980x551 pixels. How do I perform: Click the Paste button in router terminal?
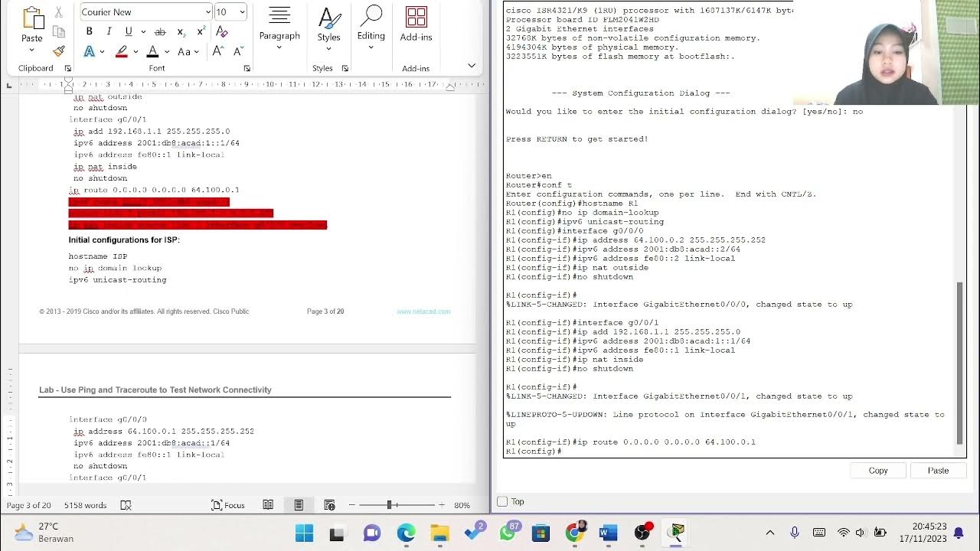tap(938, 471)
